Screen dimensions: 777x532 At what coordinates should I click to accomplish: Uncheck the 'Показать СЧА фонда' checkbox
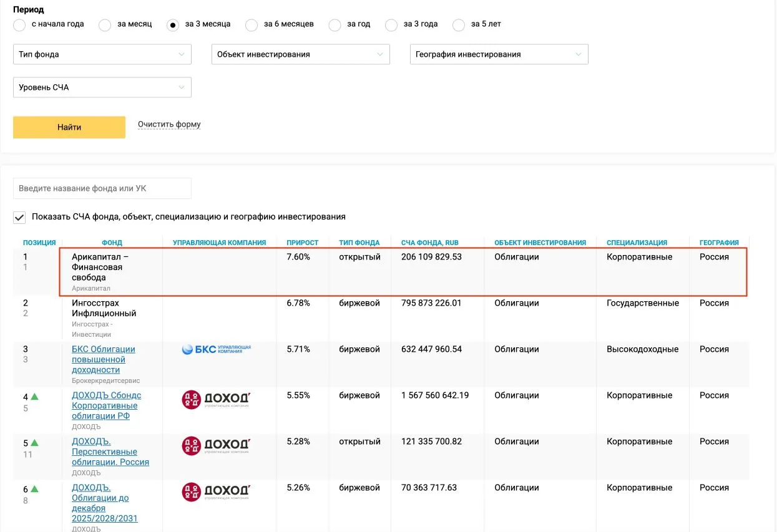point(19,218)
